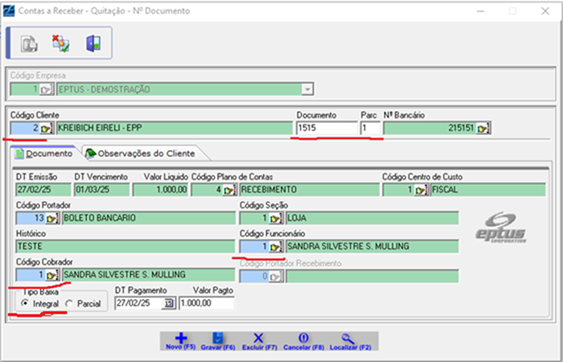The height and width of the screenshot is (362, 563).
Task: Click the FISCAL cost center field
Action: pos(488,190)
